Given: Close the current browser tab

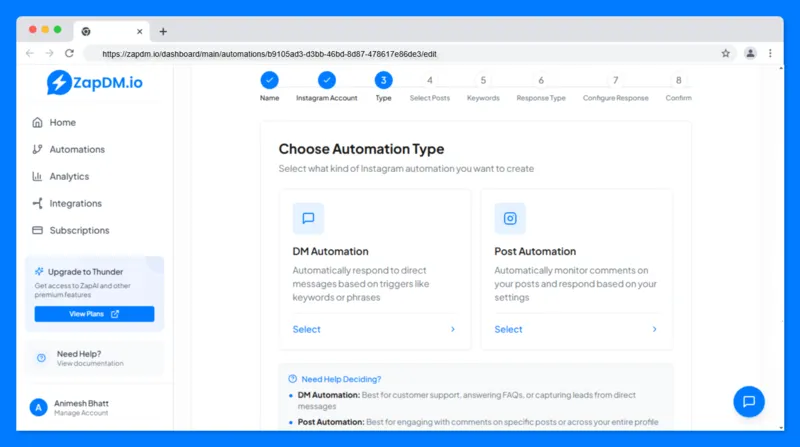Looking at the screenshot, I should tap(139, 32).
